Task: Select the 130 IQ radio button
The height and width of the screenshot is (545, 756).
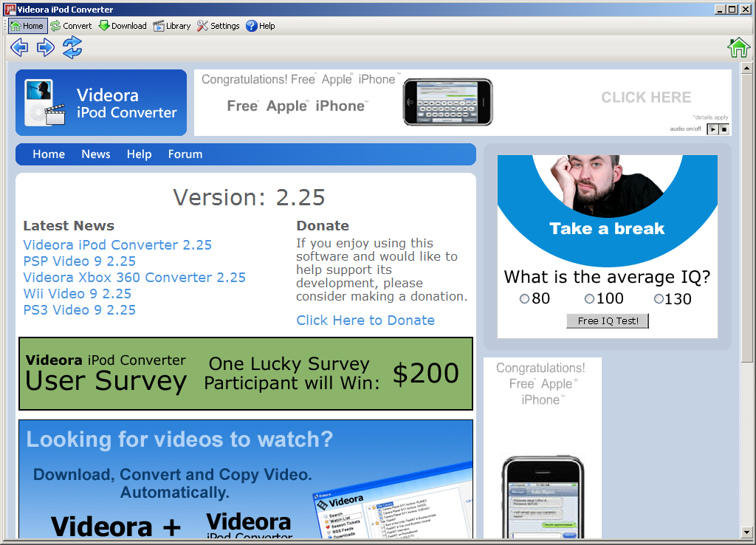Action: point(659,299)
